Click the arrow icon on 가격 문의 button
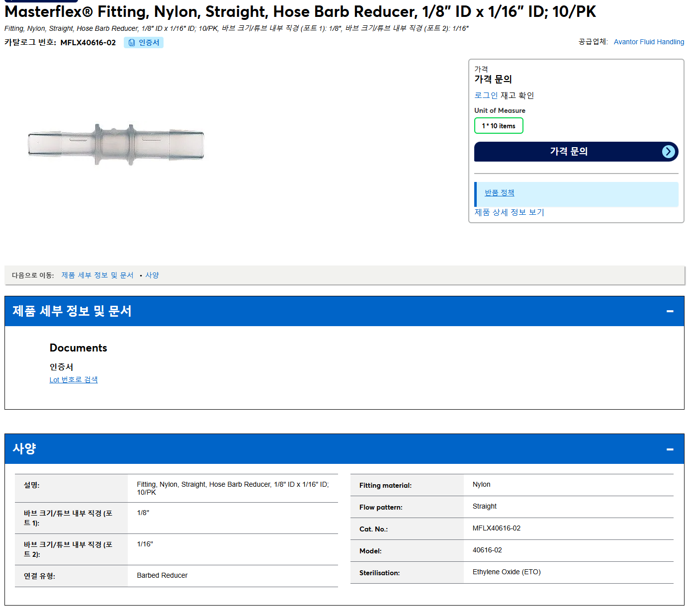This screenshot has height=616, width=688. [669, 152]
